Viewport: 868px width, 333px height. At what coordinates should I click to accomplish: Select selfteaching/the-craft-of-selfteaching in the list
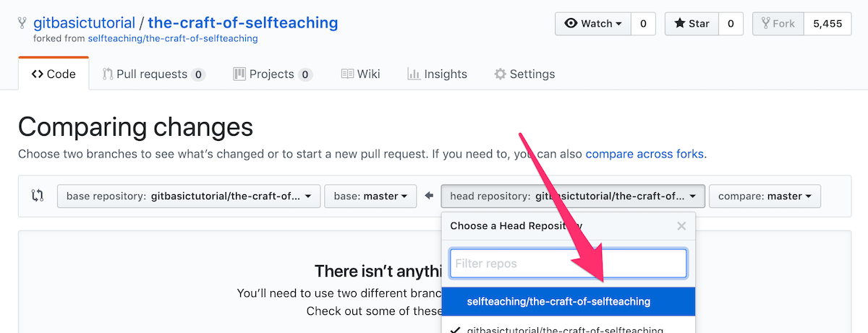click(569, 301)
